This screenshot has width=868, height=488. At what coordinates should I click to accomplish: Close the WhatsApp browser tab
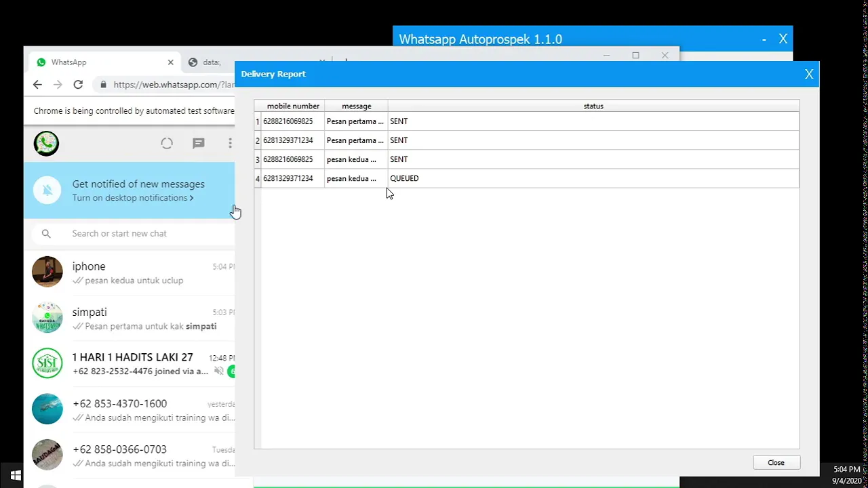pyautogui.click(x=171, y=62)
